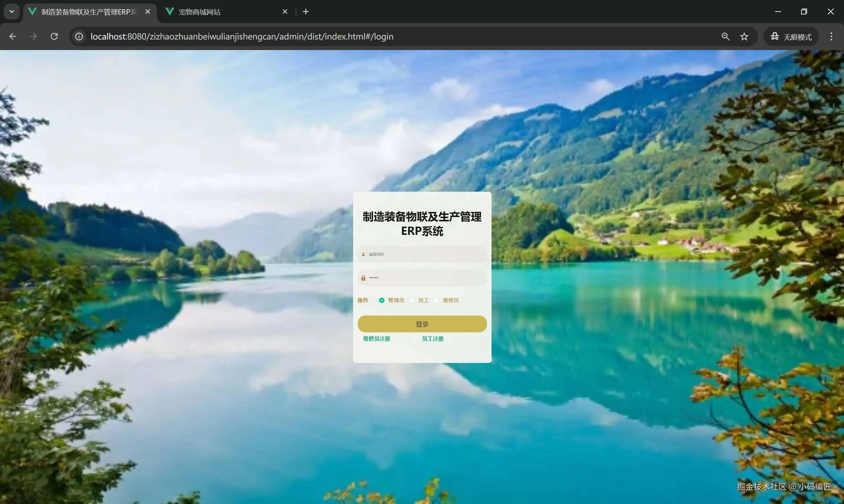Select the 员工 role radio button
Screen dimensions: 844x504
click(x=412, y=300)
